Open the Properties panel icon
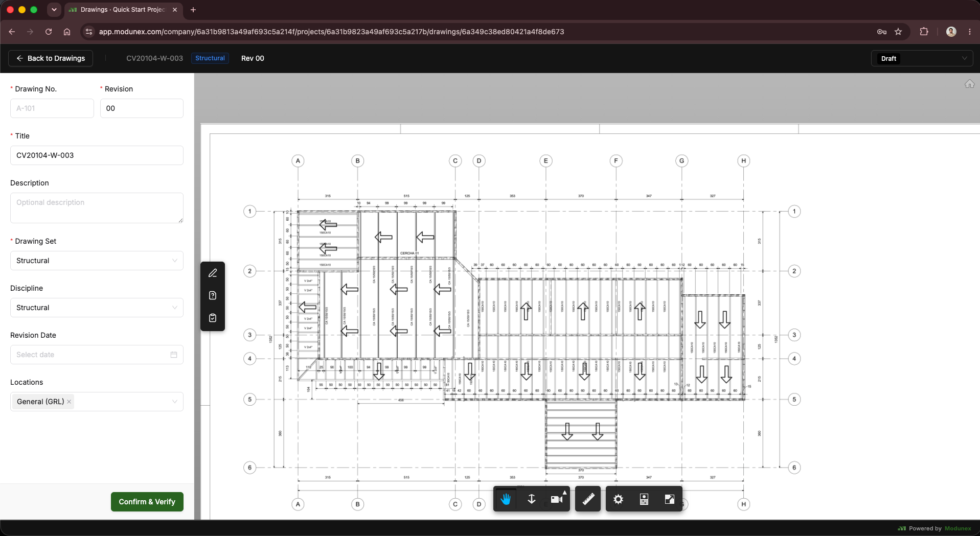Viewport: 980px width, 536px height. [644, 499]
